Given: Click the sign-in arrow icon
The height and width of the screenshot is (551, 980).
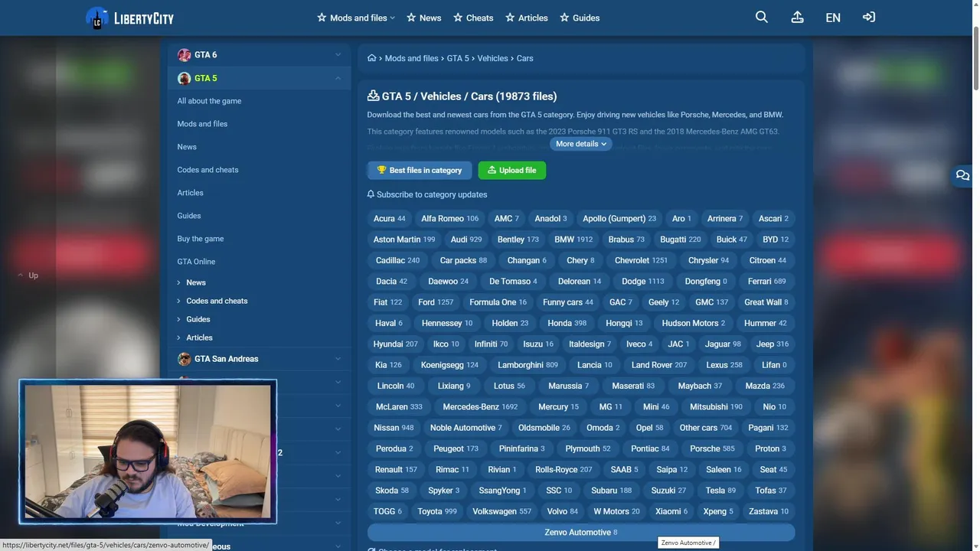Looking at the screenshot, I should pyautogui.click(x=869, y=17).
